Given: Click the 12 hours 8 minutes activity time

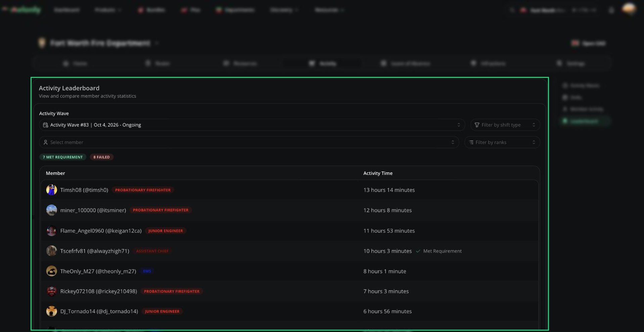Looking at the screenshot, I should point(387,210).
